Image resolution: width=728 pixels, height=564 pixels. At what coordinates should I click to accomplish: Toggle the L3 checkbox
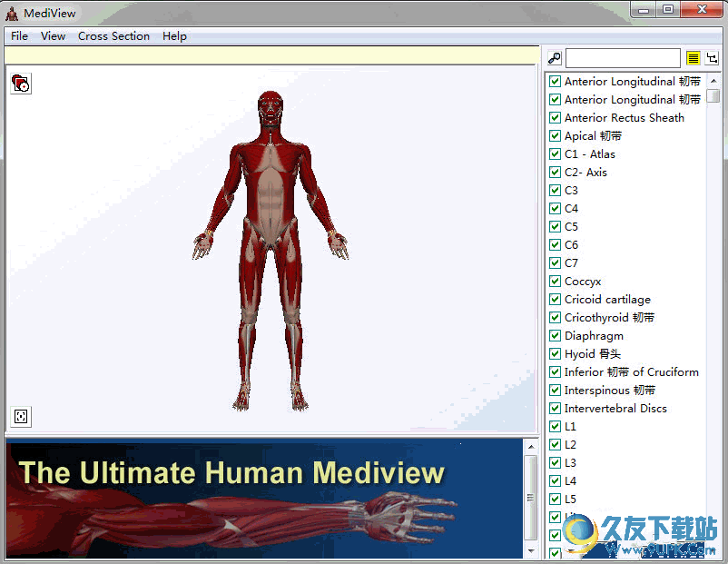[555, 462]
